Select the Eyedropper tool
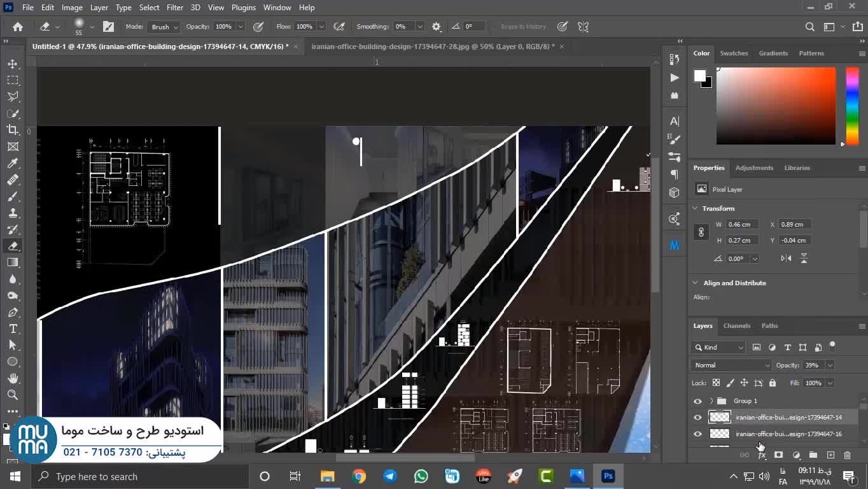This screenshot has width=868, height=489. coord(13,163)
